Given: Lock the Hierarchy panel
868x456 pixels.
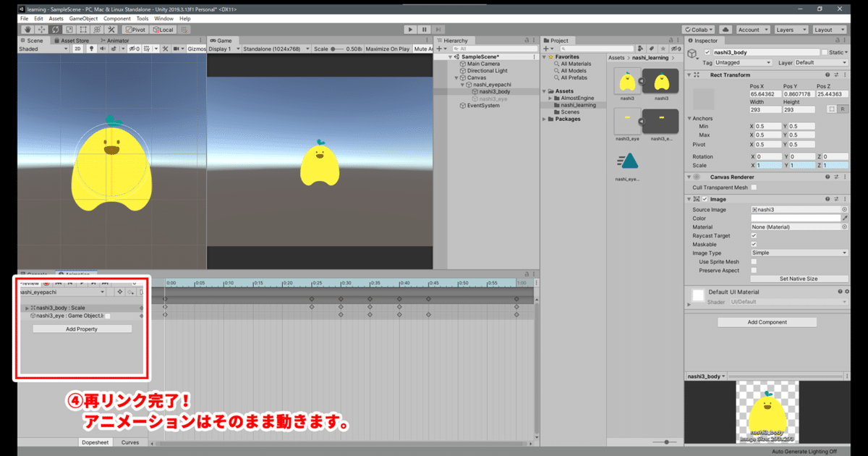Looking at the screenshot, I should point(525,41).
